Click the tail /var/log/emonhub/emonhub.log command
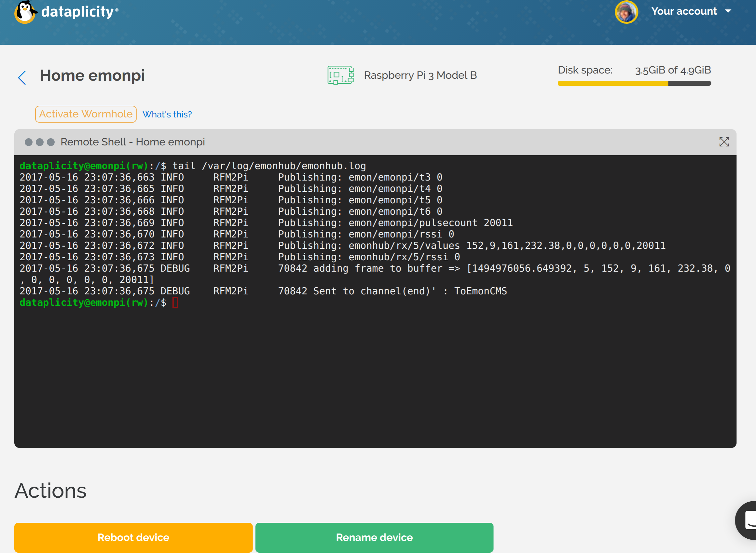The image size is (756, 553). click(x=269, y=166)
